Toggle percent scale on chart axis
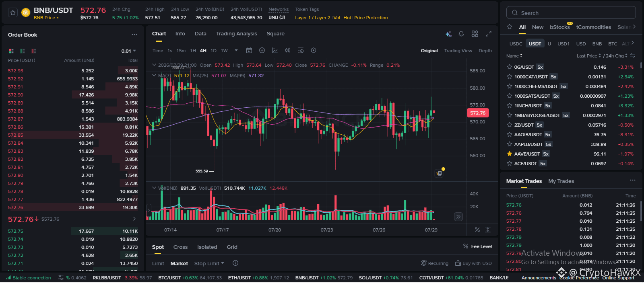 [477, 230]
